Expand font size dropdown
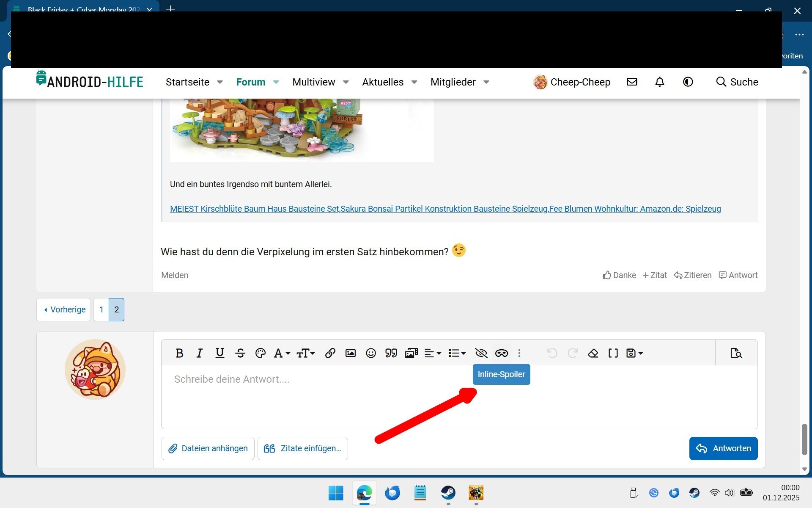812x508 pixels. tap(305, 353)
